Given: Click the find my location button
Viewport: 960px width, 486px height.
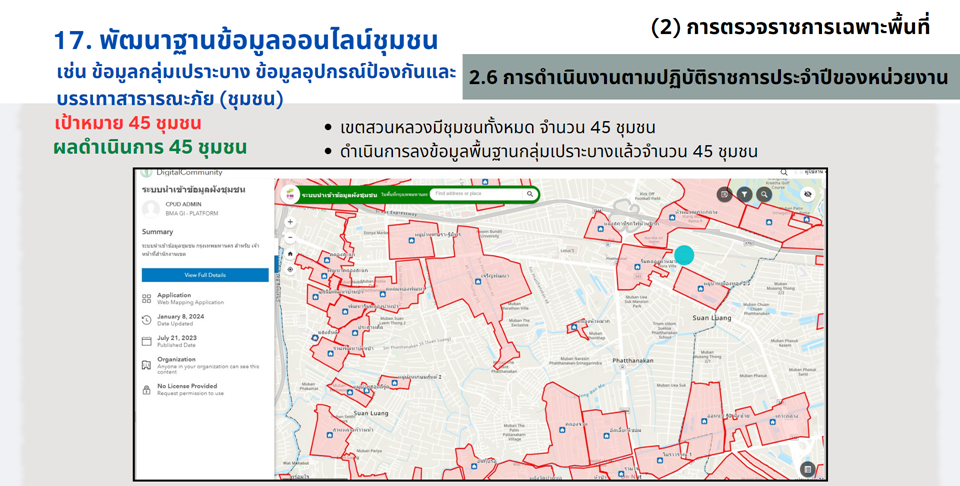Looking at the screenshot, I should 290,270.
